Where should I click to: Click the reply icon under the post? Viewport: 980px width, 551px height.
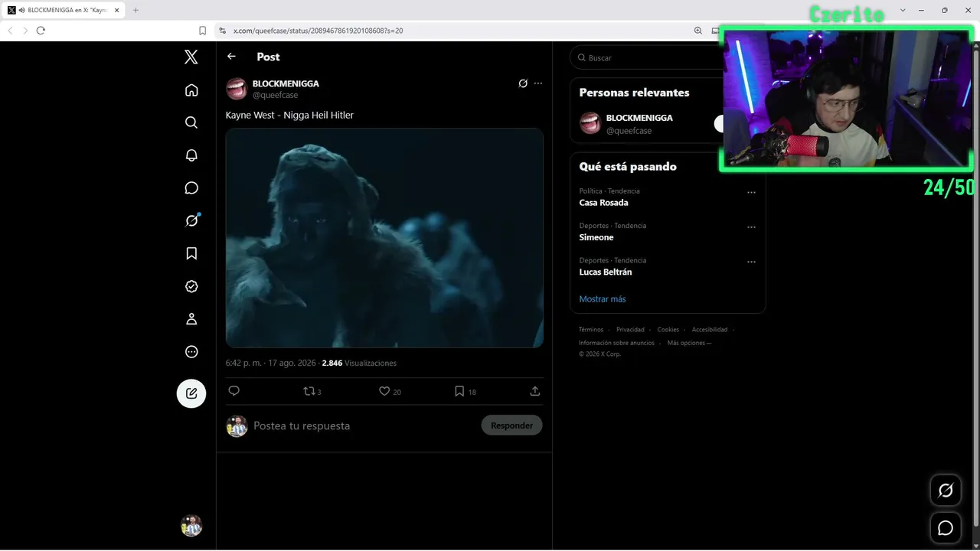click(x=234, y=391)
